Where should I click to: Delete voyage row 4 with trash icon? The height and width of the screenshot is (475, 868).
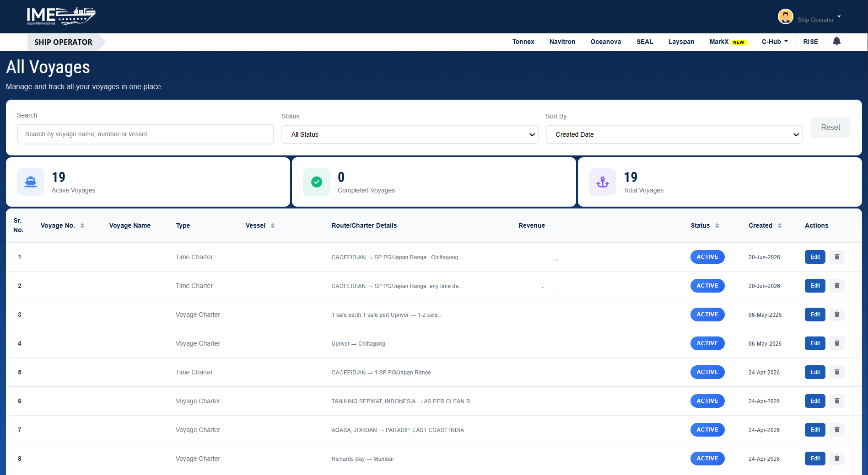tap(837, 343)
